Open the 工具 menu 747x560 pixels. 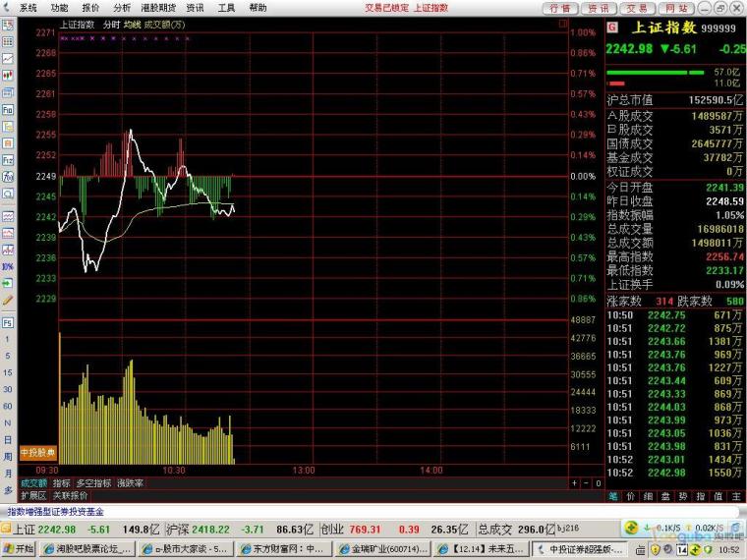(226, 7)
